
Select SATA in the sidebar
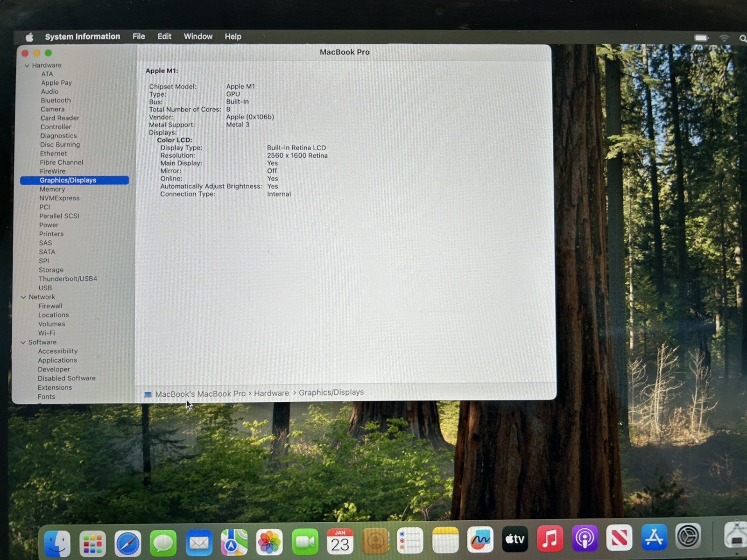(x=47, y=252)
